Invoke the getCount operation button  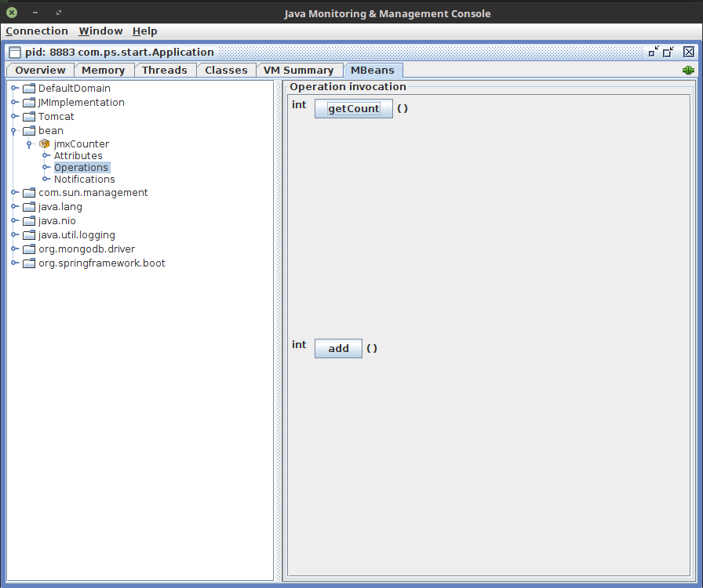pos(353,109)
